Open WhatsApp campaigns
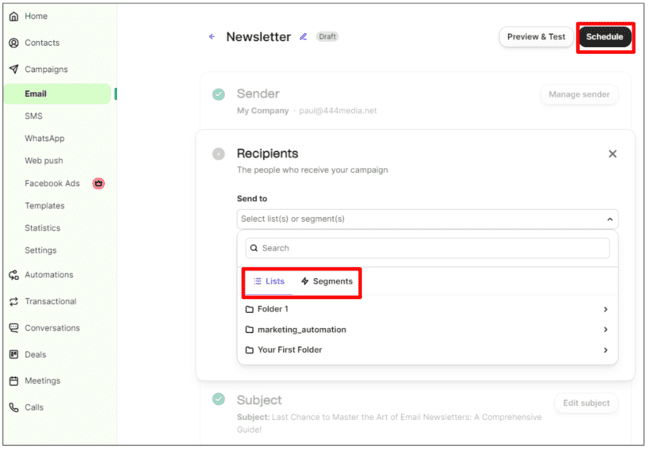Image resolution: width=650 pixels, height=449 pixels. coord(44,138)
